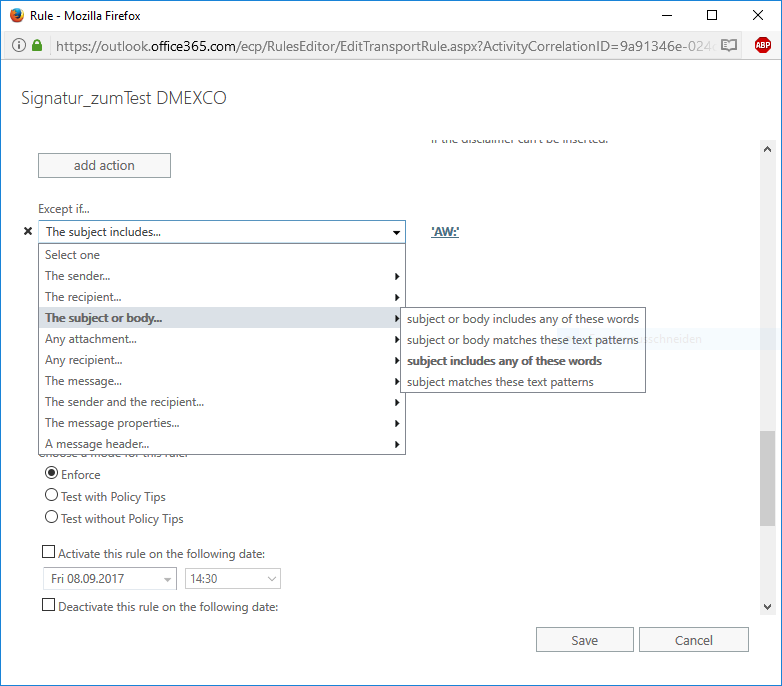
Task: Choose 'Select one' in condition list
Action: (222, 255)
